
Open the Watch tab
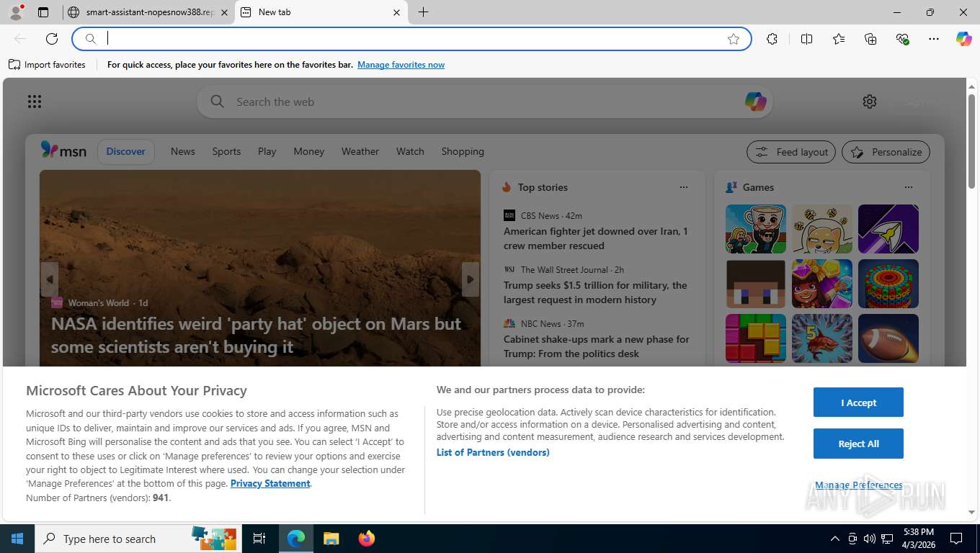tap(410, 151)
